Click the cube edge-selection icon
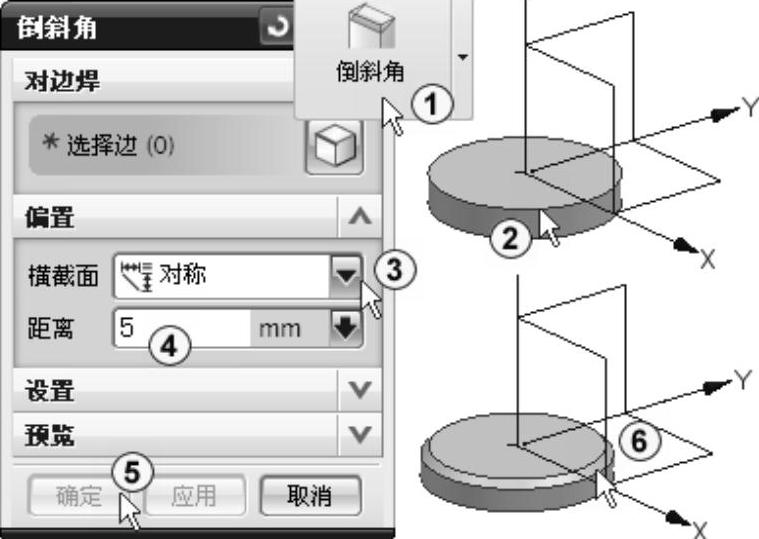The image size is (759, 539). (x=335, y=146)
